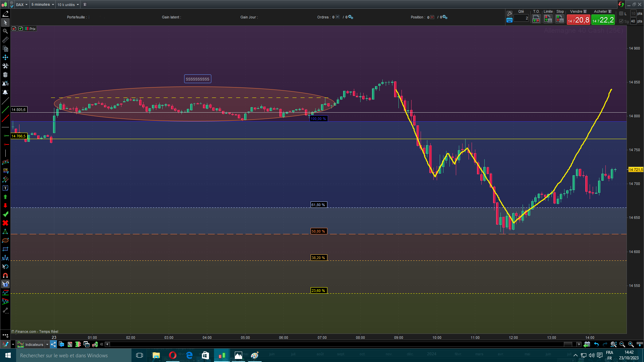Viewport: 644px width, 362px height.
Task: Enable the L limit checkbox
Action: (x=621, y=14)
